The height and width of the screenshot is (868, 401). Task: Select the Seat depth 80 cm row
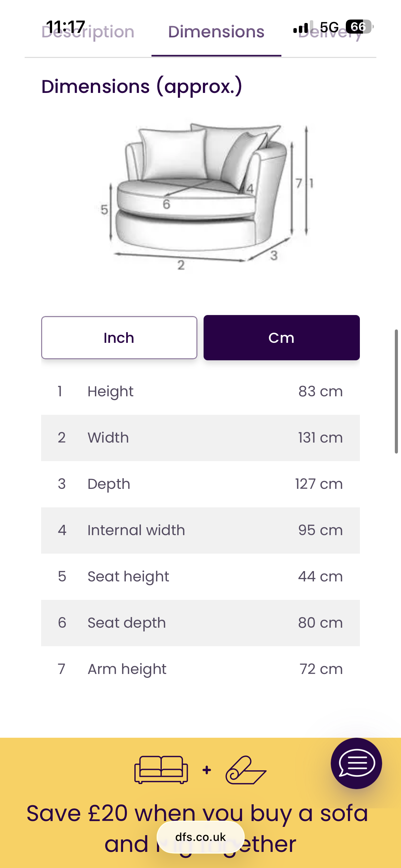tap(200, 623)
